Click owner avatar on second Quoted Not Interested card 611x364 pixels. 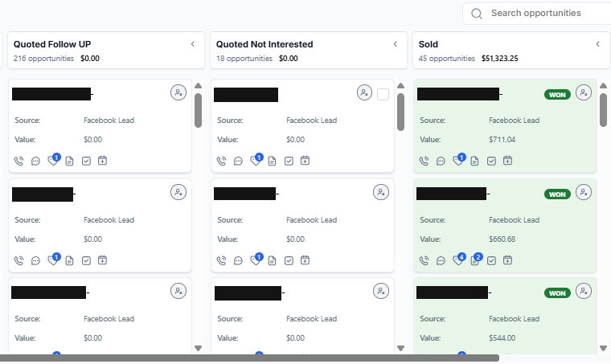pos(381,192)
